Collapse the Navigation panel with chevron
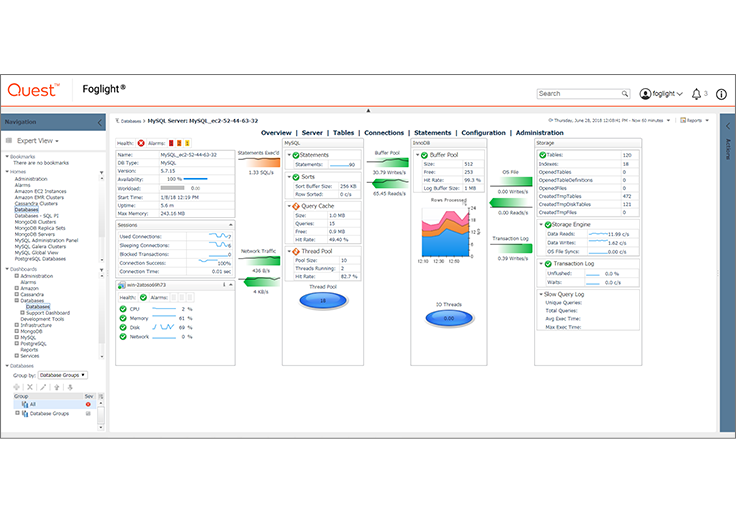The height and width of the screenshot is (513, 736). pyautogui.click(x=100, y=123)
